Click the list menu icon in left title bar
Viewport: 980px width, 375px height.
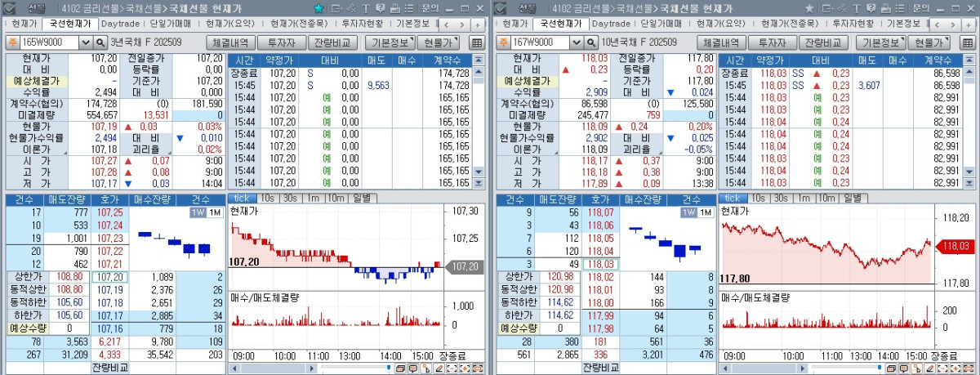(x=409, y=8)
